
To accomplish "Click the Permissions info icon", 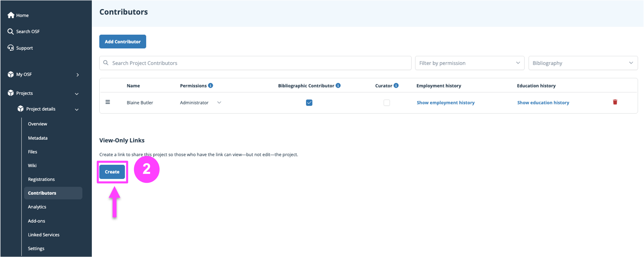I will [210, 85].
